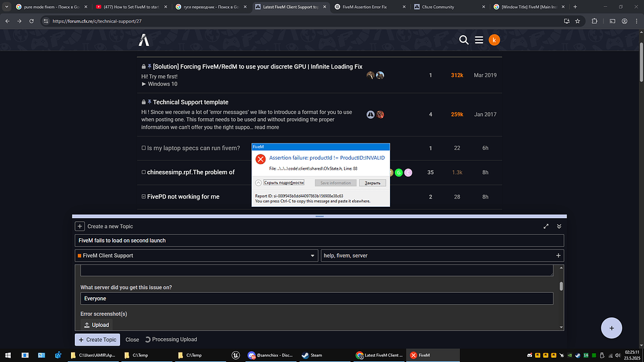Click the "Create Topic" button
The width and height of the screenshot is (644, 362).
pos(97,339)
